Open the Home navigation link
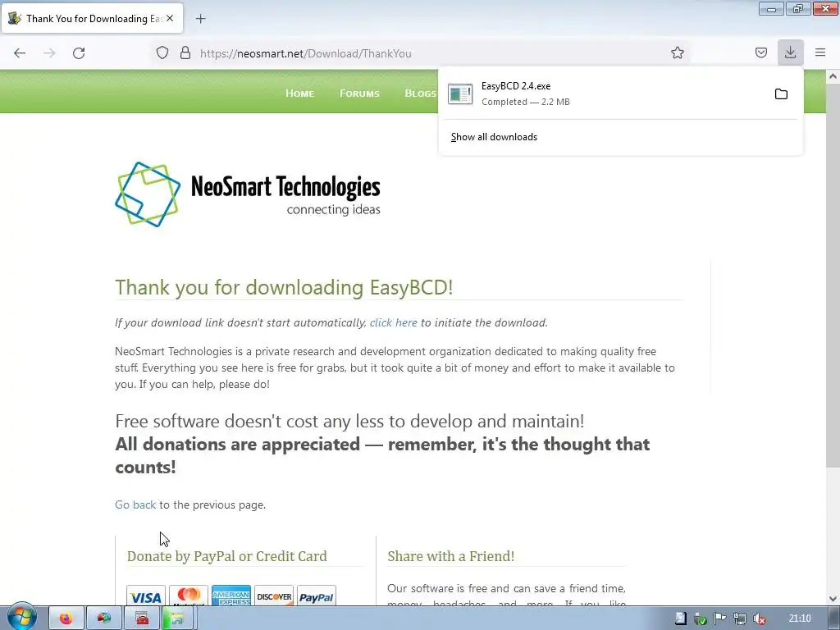This screenshot has width=840, height=630. (x=299, y=94)
